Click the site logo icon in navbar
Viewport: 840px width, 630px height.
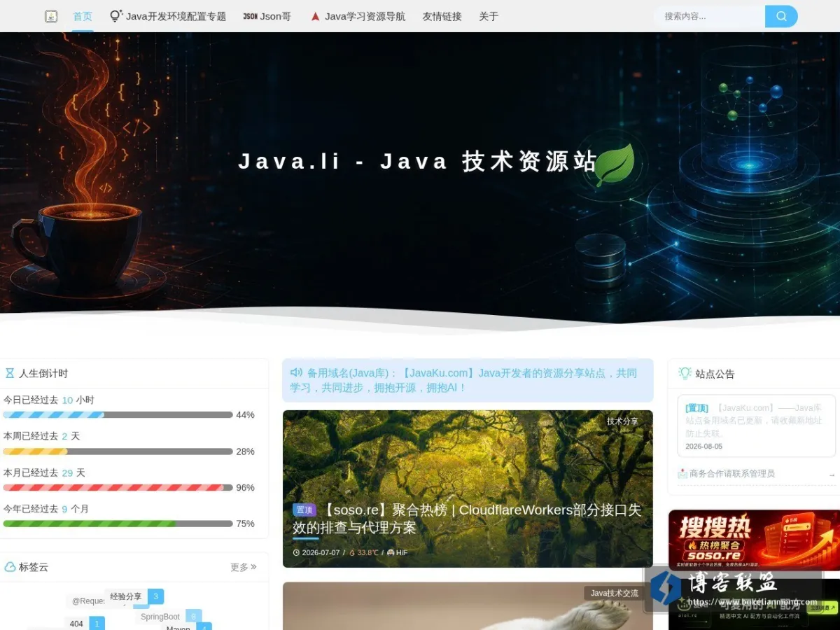[51, 16]
